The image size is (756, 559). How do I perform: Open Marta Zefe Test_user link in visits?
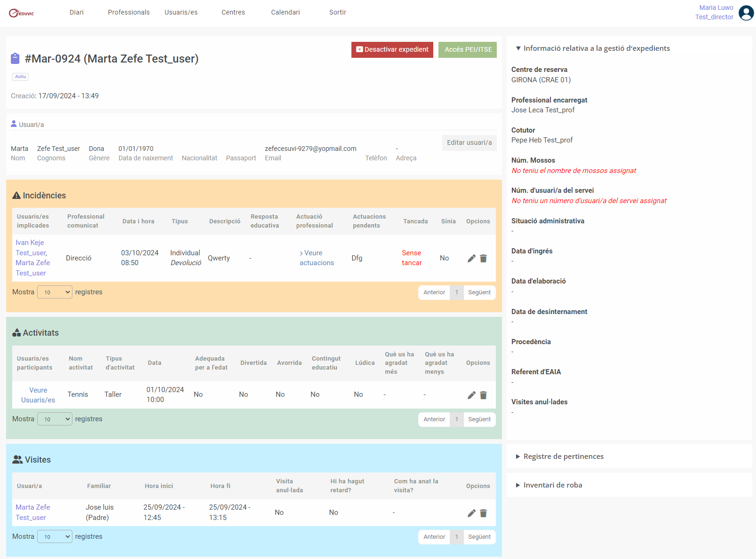[x=33, y=512]
